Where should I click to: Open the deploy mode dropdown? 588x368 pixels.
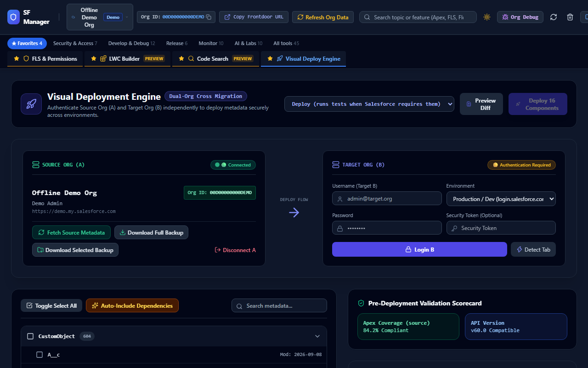369,104
